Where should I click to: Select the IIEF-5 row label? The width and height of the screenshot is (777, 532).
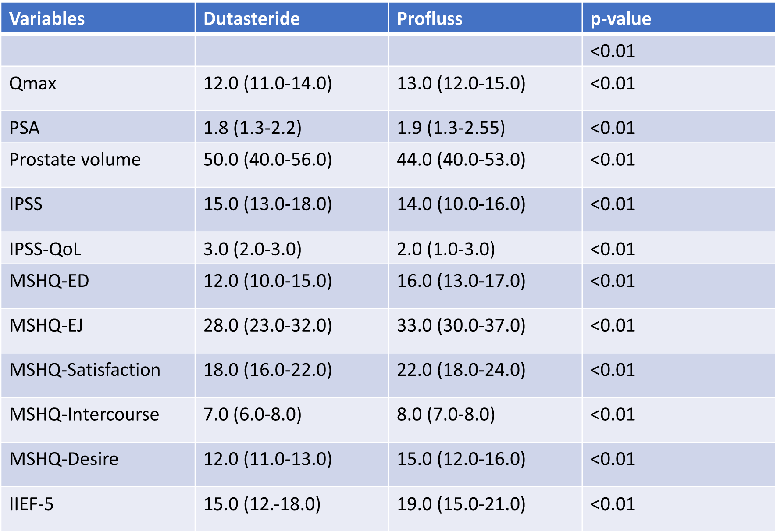[x=32, y=504]
